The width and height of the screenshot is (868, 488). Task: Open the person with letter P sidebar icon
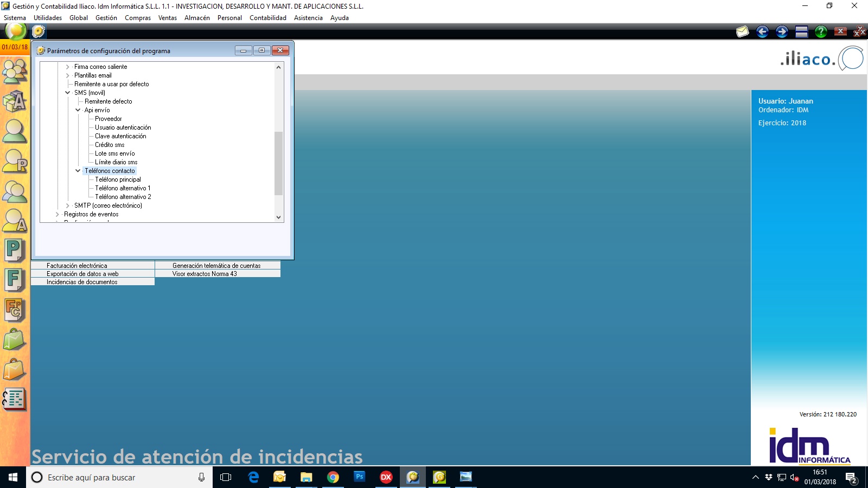(15, 160)
